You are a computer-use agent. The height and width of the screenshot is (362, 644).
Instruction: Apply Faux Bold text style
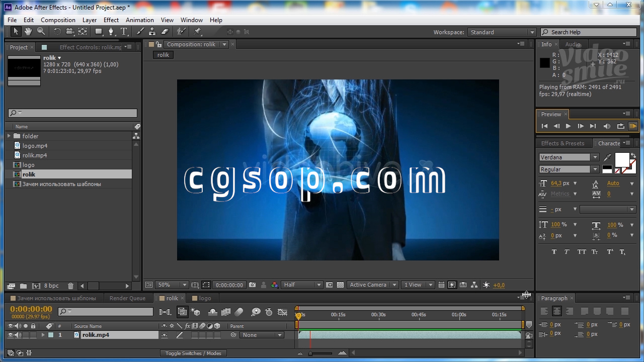(x=554, y=252)
